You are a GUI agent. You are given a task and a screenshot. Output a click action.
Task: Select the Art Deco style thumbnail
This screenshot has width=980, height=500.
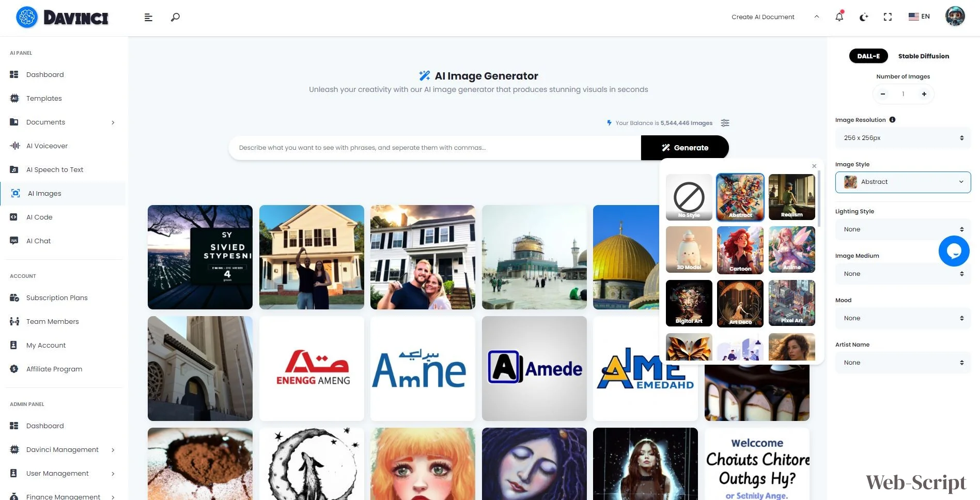pos(740,303)
